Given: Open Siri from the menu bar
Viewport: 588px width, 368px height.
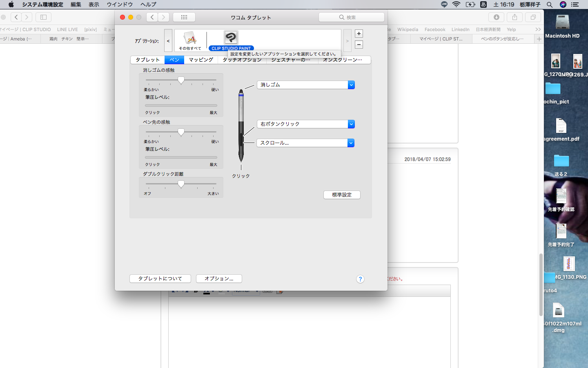Looking at the screenshot, I should click(563, 4).
